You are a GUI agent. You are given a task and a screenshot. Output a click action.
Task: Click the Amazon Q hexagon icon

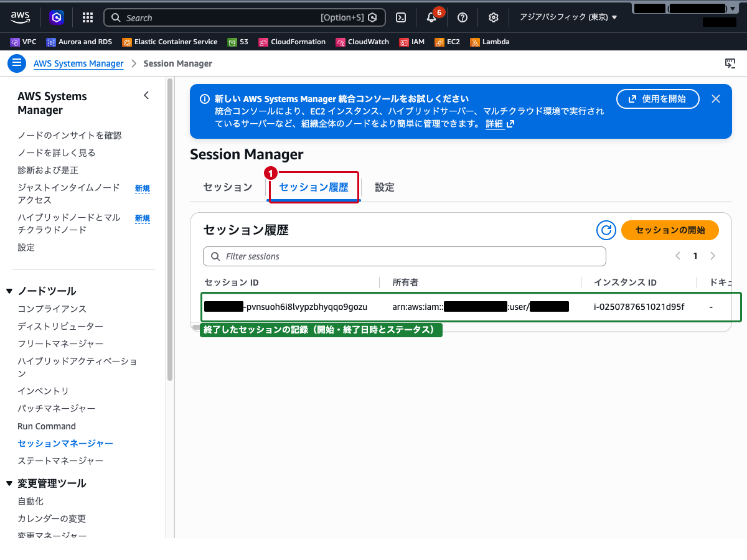tap(57, 17)
